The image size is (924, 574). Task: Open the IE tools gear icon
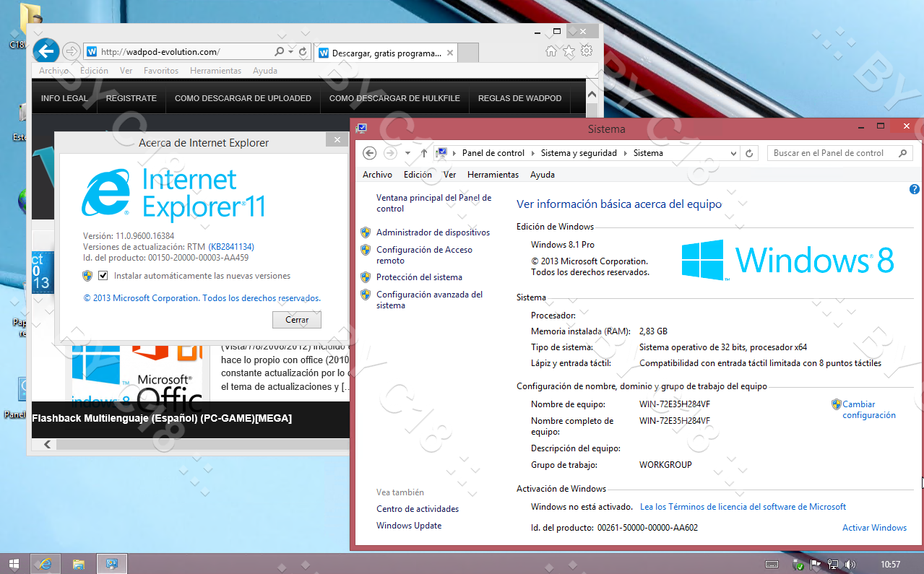coord(587,51)
